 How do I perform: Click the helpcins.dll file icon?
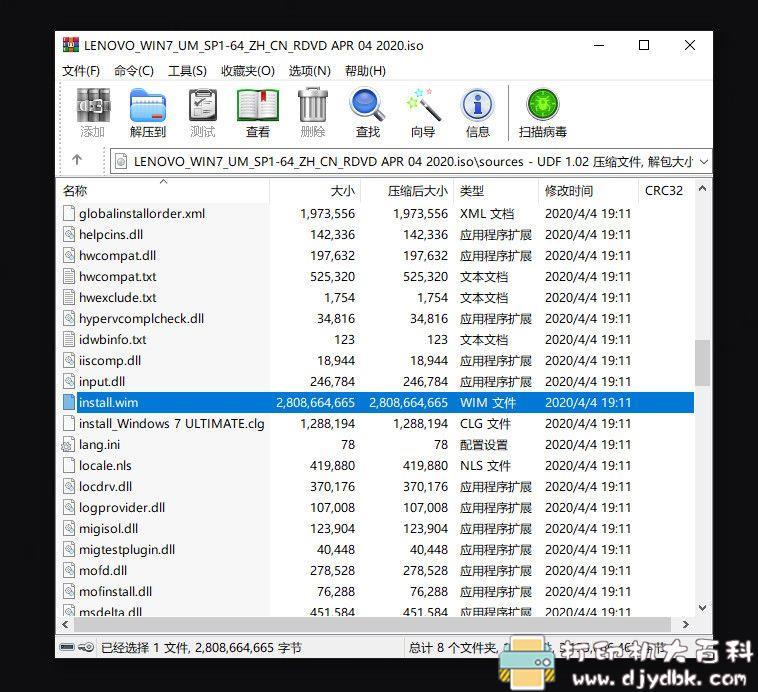pyautogui.click(x=69, y=235)
